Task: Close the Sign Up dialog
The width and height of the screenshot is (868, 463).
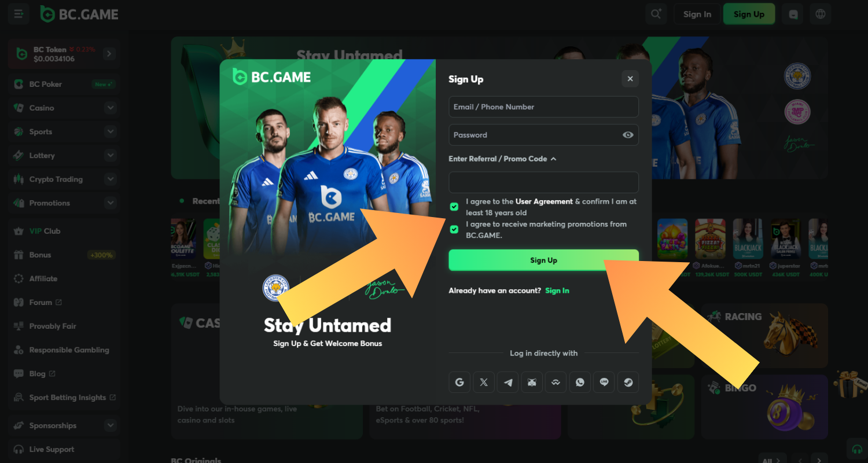Action: (x=630, y=79)
